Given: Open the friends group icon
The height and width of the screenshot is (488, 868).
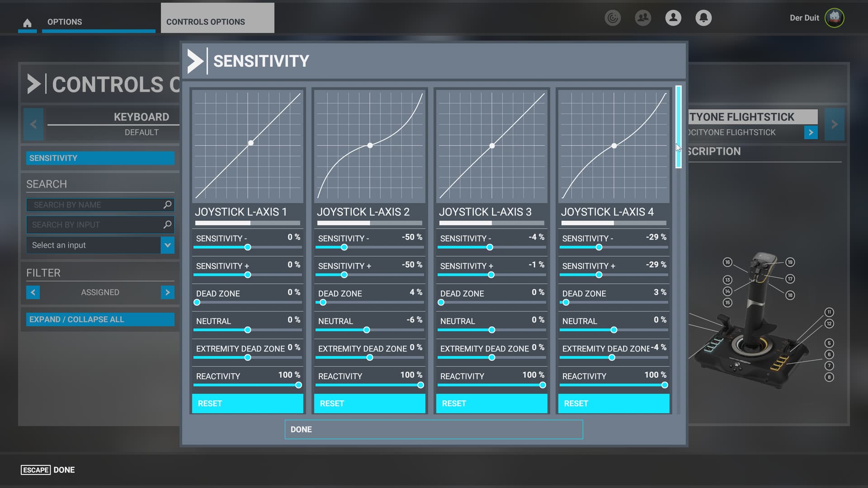Looking at the screenshot, I should click(642, 18).
